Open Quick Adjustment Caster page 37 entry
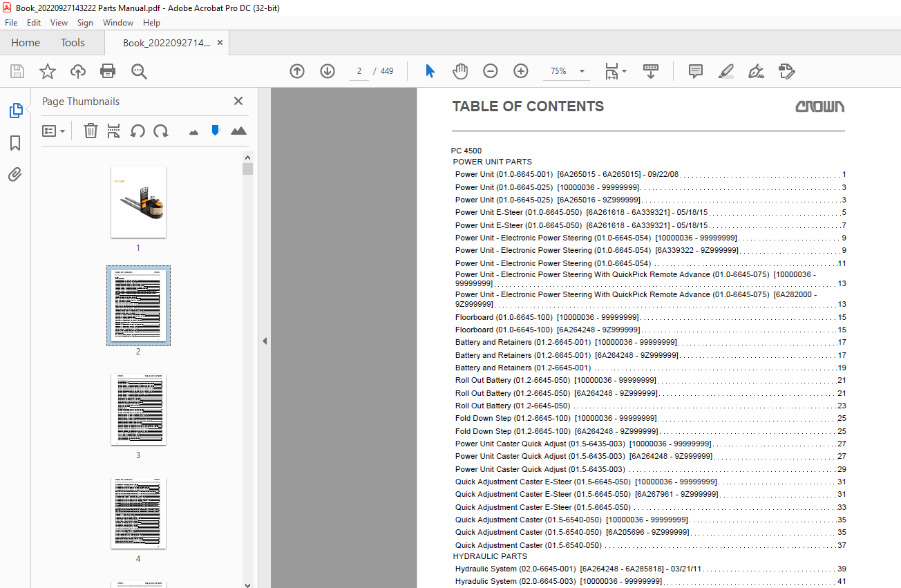Viewport: 901px width, 588px height. pyautogui.click(x=650, y=545)
